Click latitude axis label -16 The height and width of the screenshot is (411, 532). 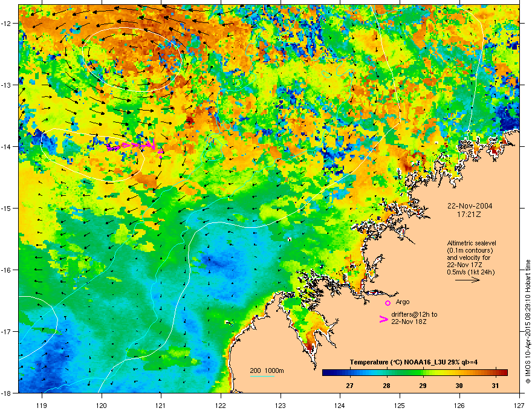point(6,270)
